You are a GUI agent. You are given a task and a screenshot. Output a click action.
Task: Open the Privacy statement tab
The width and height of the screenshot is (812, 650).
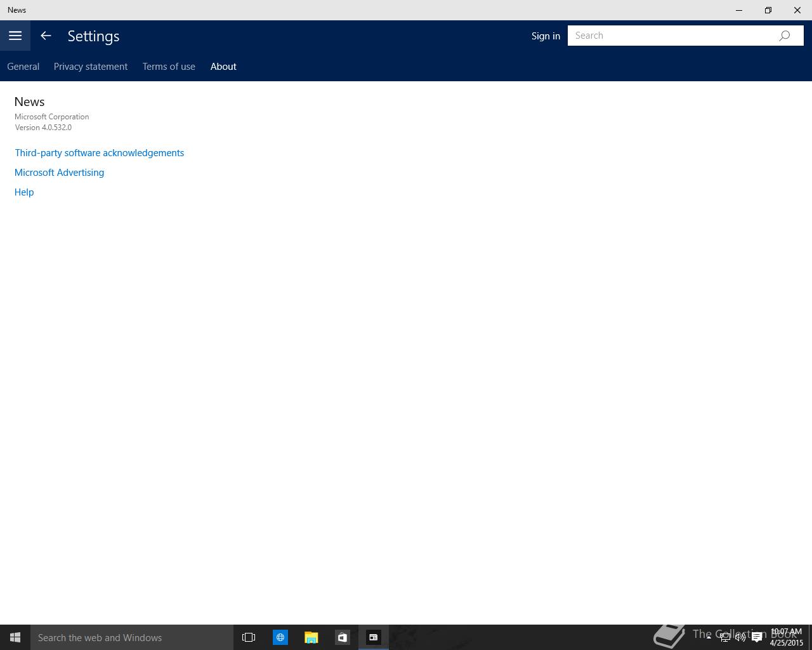pos(91,67)
